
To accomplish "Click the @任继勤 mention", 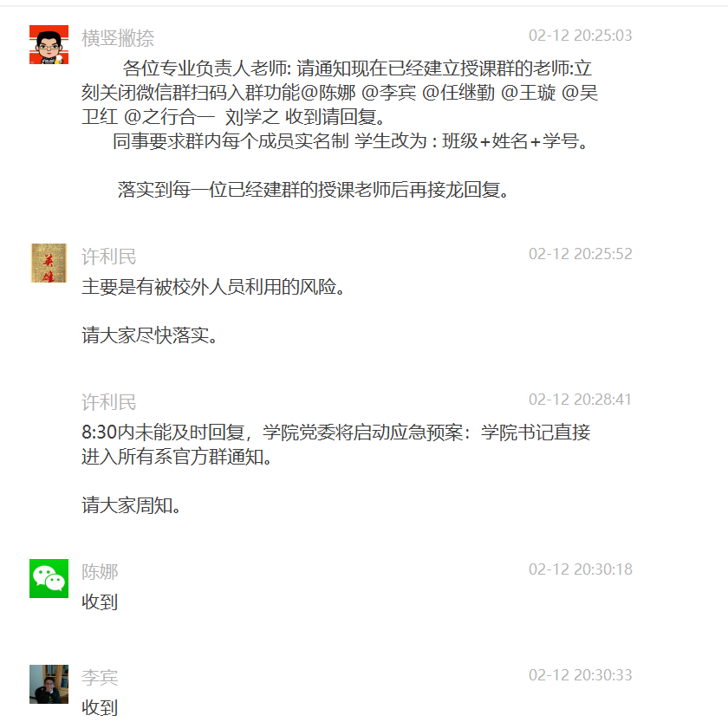I will pyautogui.click(x=458, y=93).
